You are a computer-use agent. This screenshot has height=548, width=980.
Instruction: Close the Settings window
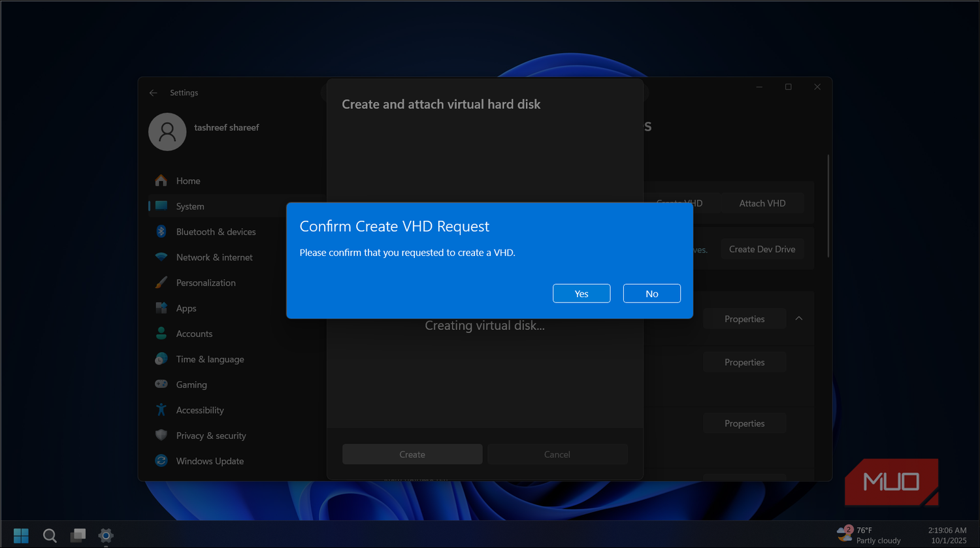817,87
